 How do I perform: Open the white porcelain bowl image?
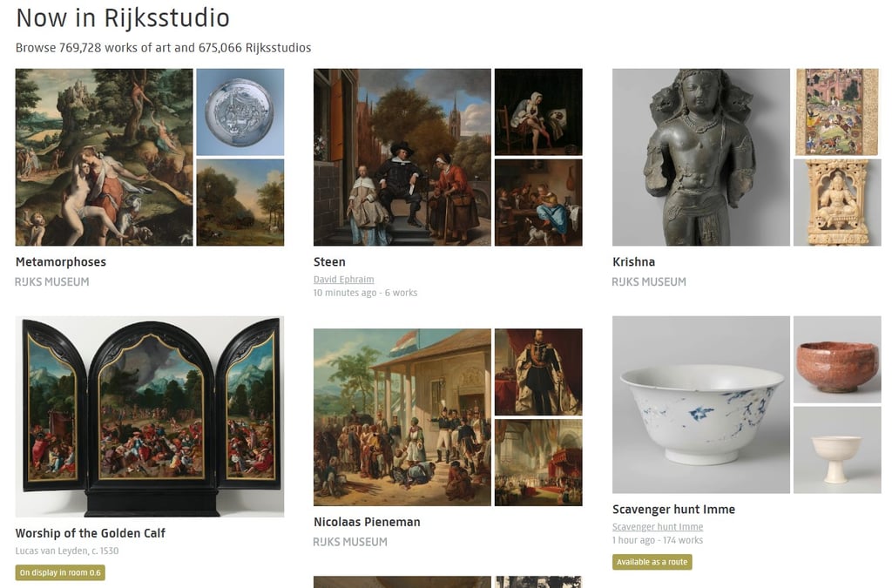click(x=701, y=405)
